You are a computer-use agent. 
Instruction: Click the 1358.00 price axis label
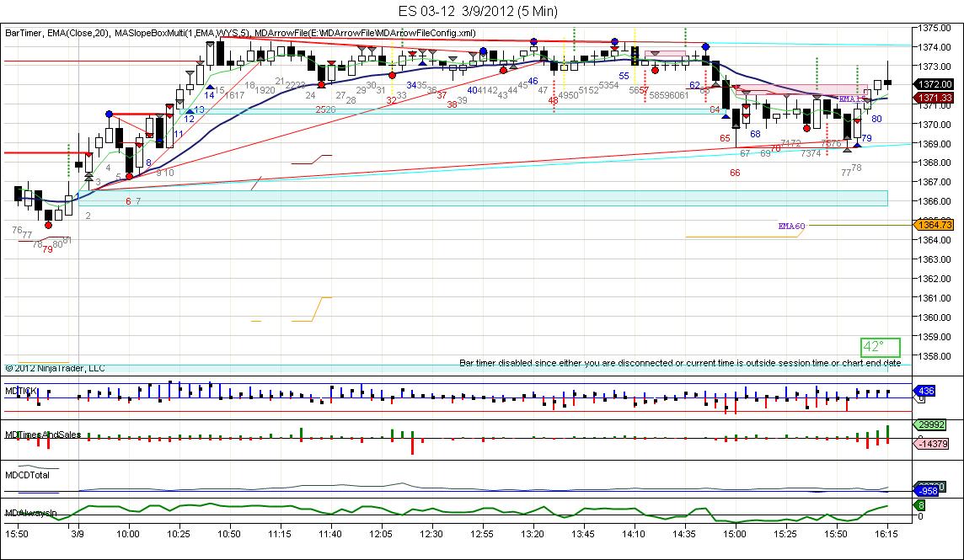pos(935,356)
